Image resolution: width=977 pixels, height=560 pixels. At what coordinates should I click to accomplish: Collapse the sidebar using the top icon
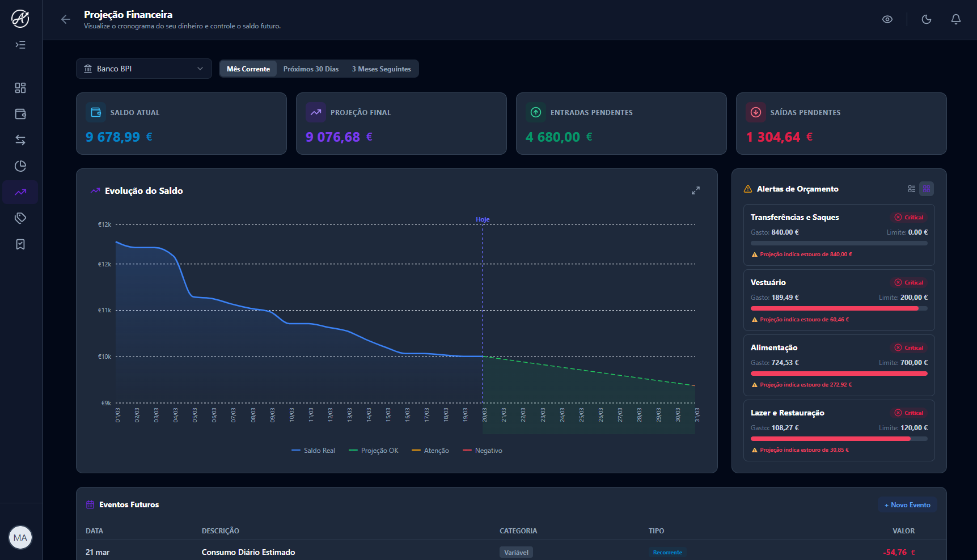point(20,44)
